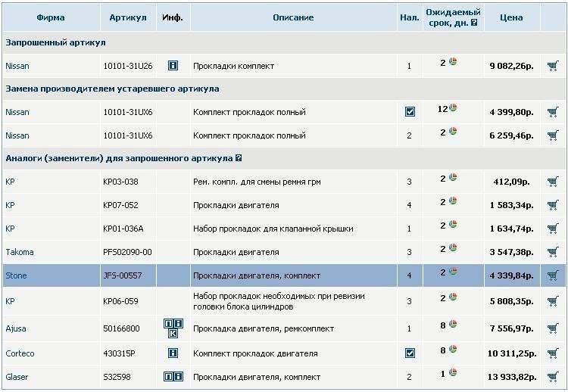Add Nissan 10101-31U26 to the cart
This screenshot has width=568, height=392.
point(553,66)
